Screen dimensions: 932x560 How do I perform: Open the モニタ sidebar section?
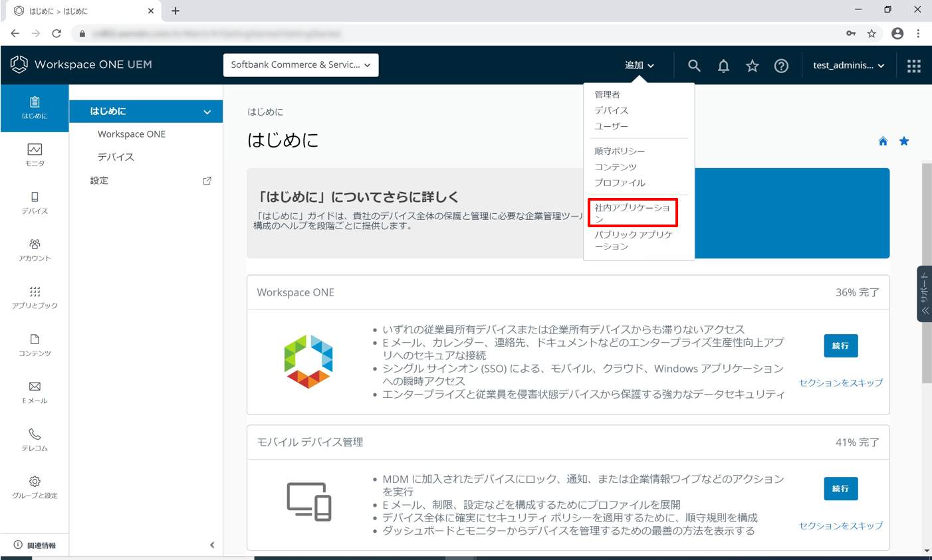pos(35,155)
